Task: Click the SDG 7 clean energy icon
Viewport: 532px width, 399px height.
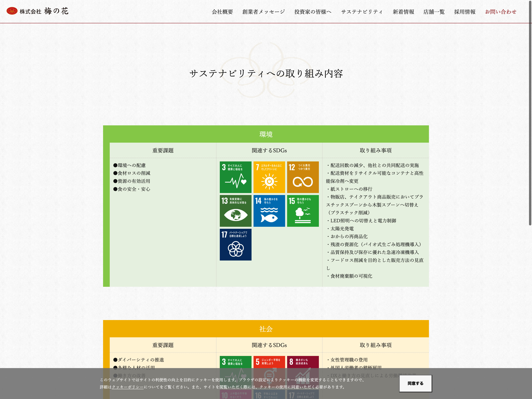Action: 269,177
